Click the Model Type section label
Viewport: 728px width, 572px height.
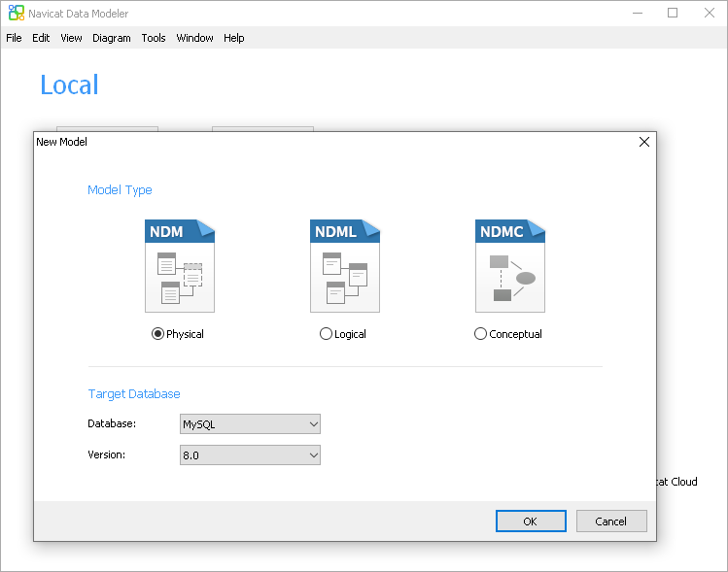pos(120,189)
